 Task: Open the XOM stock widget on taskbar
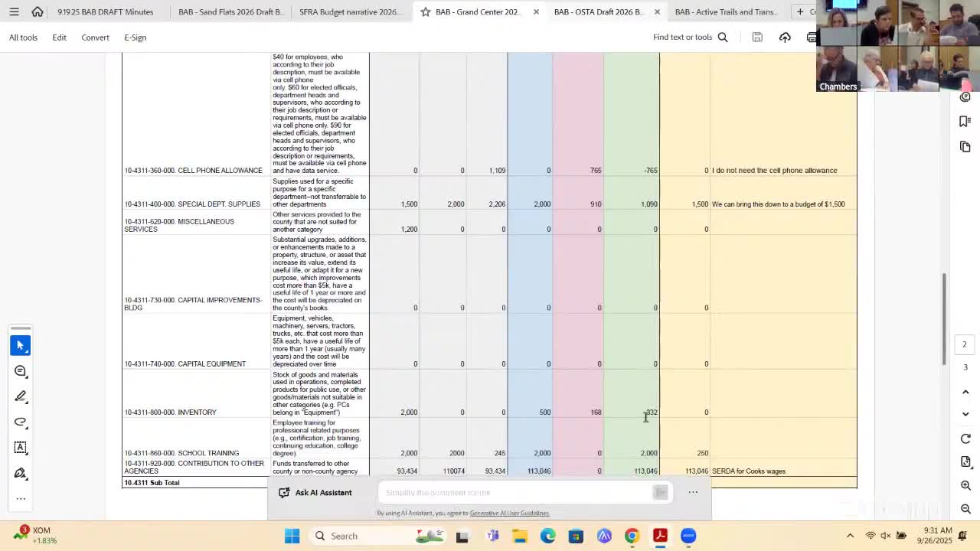pos(36,535)
